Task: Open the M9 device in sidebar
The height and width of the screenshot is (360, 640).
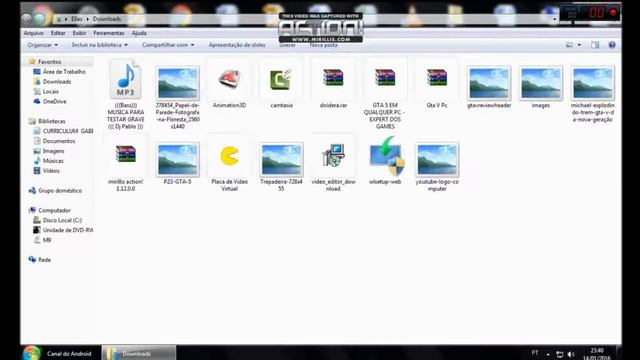Action: coord(47,240)
